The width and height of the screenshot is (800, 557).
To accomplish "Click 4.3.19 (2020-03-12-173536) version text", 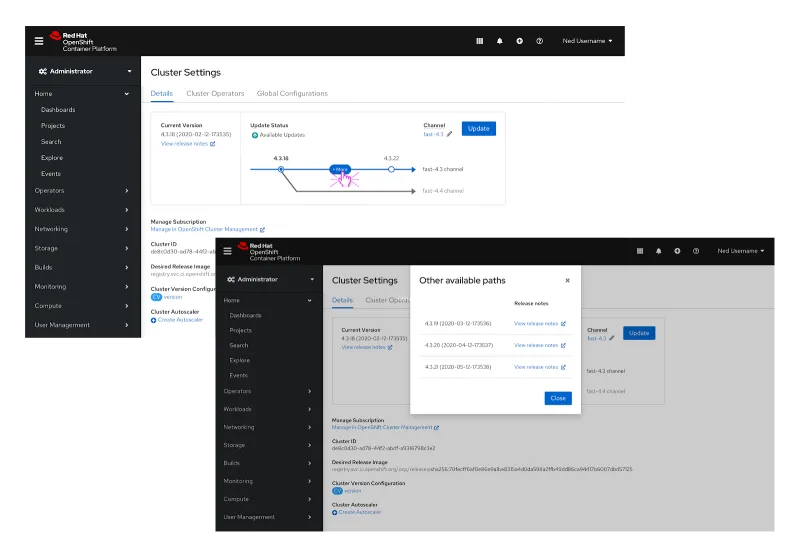I will point(458,323).
